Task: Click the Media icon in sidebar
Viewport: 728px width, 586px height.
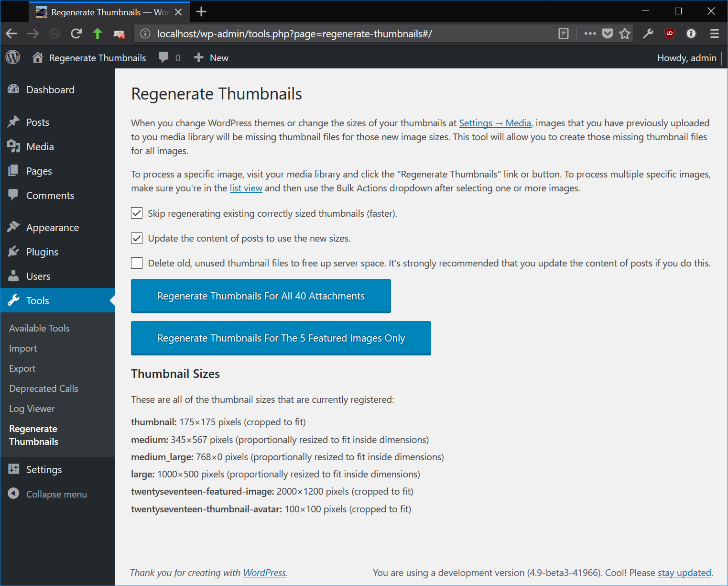Action: [13, 146]
